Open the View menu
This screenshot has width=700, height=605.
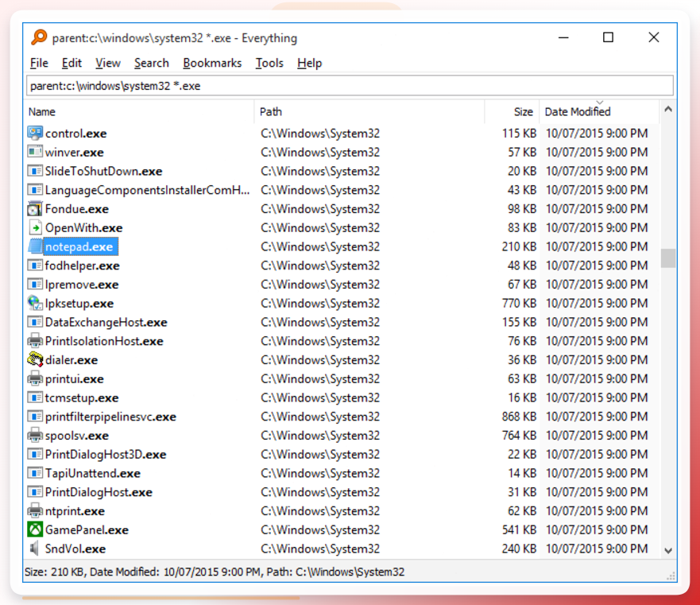coord(107,63)
